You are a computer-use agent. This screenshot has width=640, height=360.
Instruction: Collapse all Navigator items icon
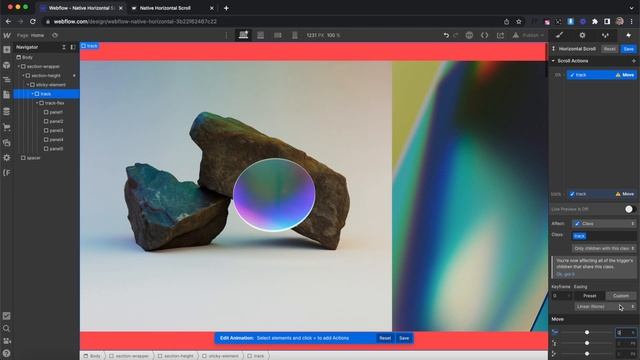(x=64, y=47)
